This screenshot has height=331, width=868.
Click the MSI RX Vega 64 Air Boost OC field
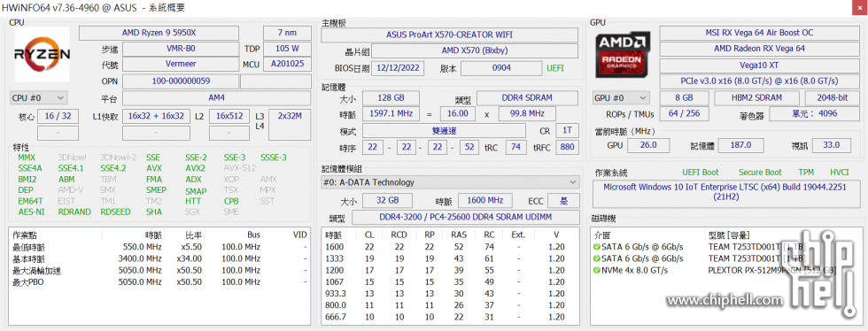[759, 34]
